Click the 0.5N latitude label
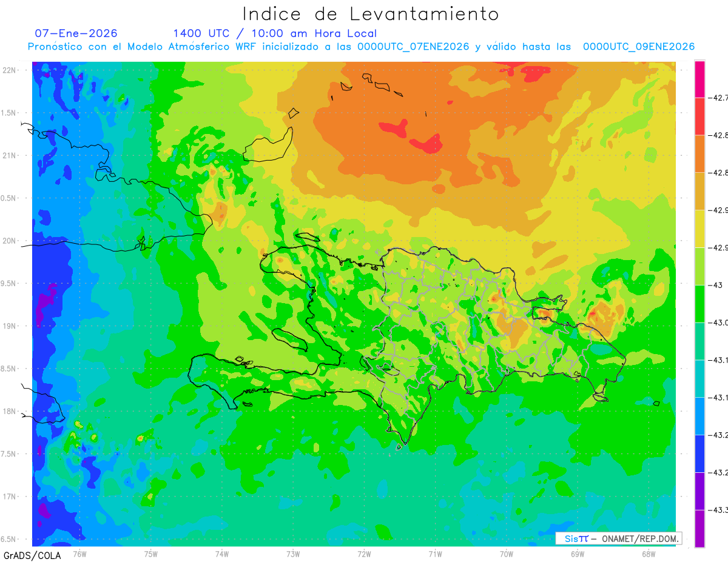Screen dimensions: 728x562 tap(9, 198)
